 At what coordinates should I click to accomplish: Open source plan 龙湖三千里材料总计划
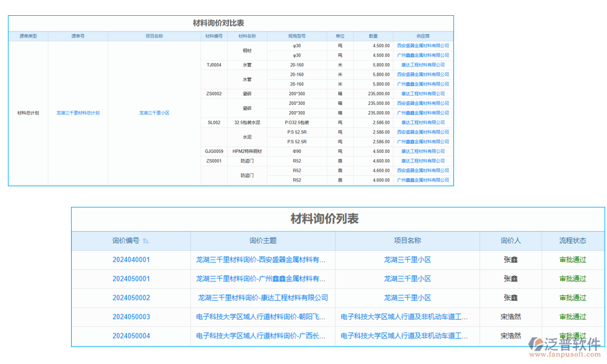pyautogui.click(x=78, y=113)
